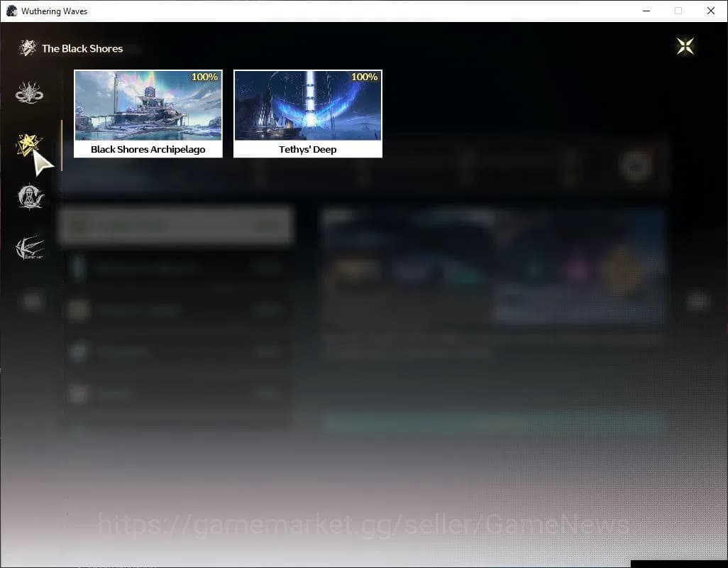
Task: Click the 100% badge on Tethys' Deep card
Action: (363, 77)
